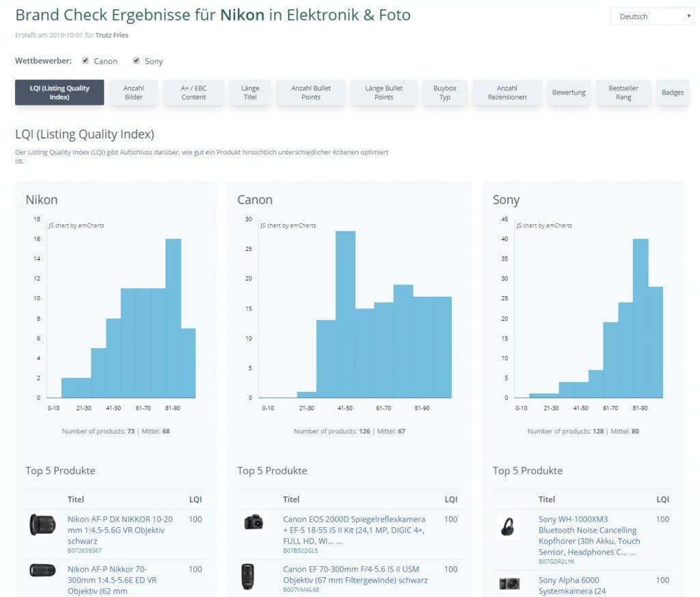Click the 'JS chart by amCharts' link in Canon chart
The height and width of the screenshot is (597, 700).
coord(288,226)
